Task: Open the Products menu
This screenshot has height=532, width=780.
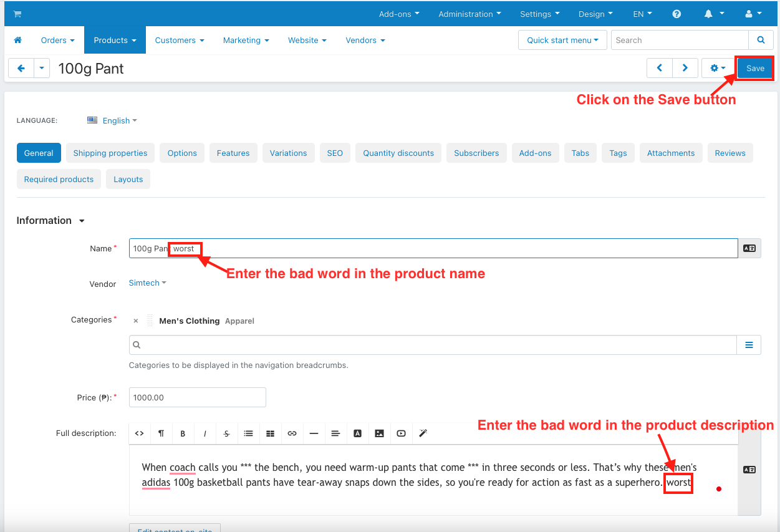Action: [115, 40]
